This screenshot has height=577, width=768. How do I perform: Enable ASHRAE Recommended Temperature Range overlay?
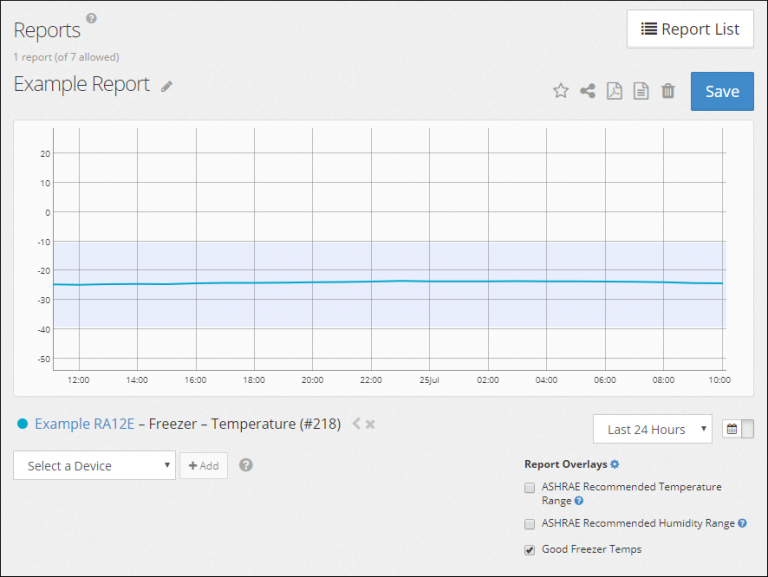point(530,488)
